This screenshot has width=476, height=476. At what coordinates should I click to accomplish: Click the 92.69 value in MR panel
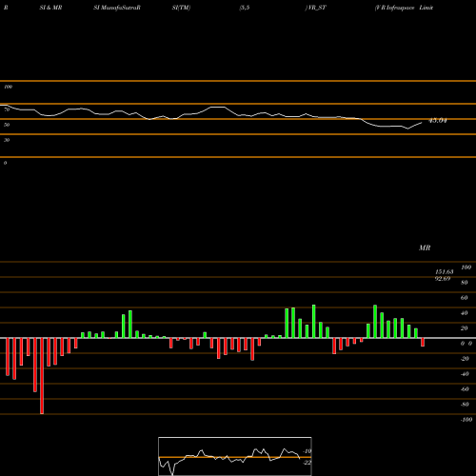(x=443, y=279)
